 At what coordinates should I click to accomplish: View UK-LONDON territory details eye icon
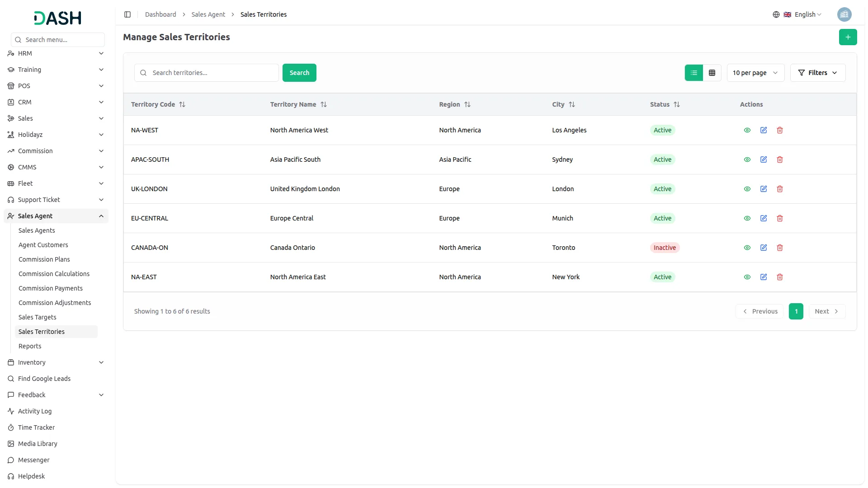pyautogui.click(x=747, y=189)
